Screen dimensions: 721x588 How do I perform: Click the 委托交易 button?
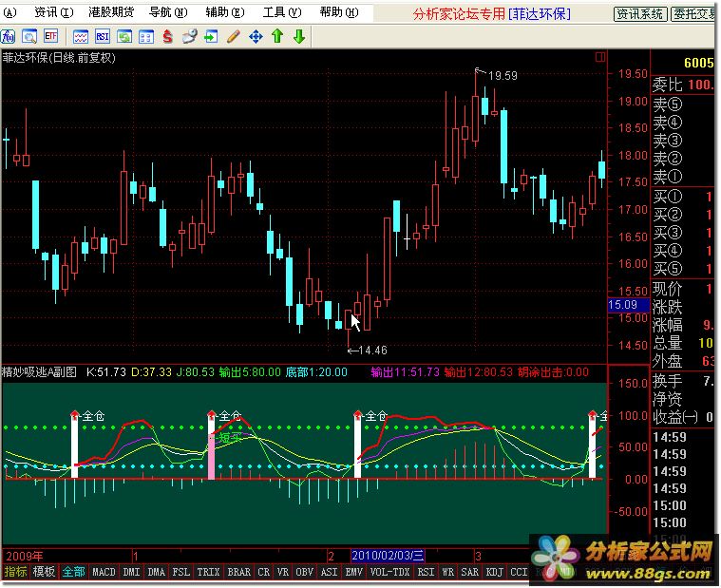pyautogui.click(x=694, y=14)
